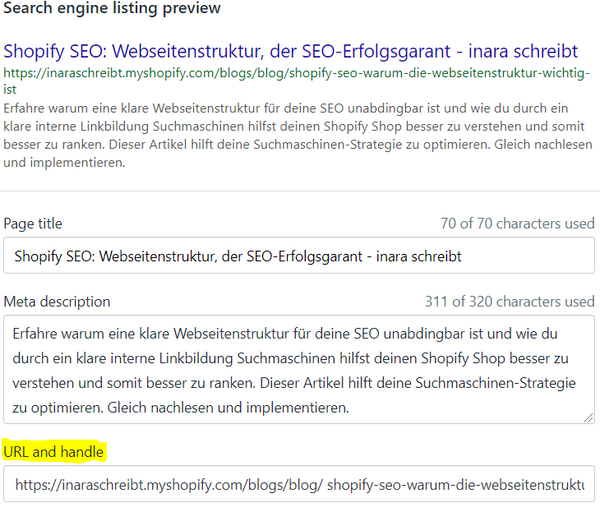Grab the resize handle of Meta description box
Viewport: 600px width, 512px height.
(589, 417)
